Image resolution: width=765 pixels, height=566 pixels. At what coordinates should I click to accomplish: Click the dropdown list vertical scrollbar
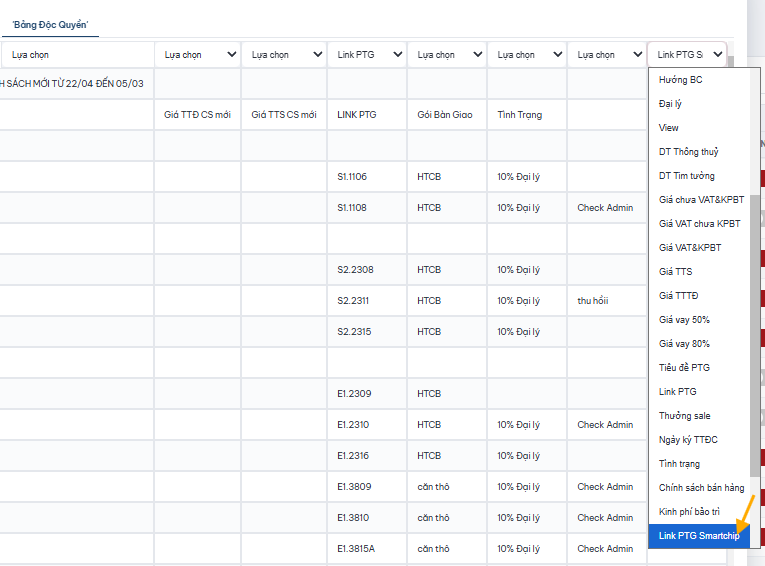click(x=755, y=336)
